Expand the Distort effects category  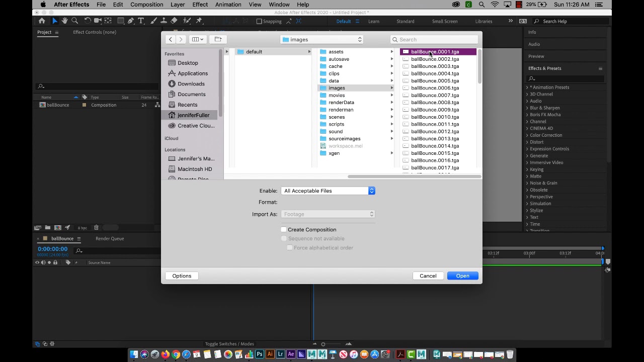[527, 142]
